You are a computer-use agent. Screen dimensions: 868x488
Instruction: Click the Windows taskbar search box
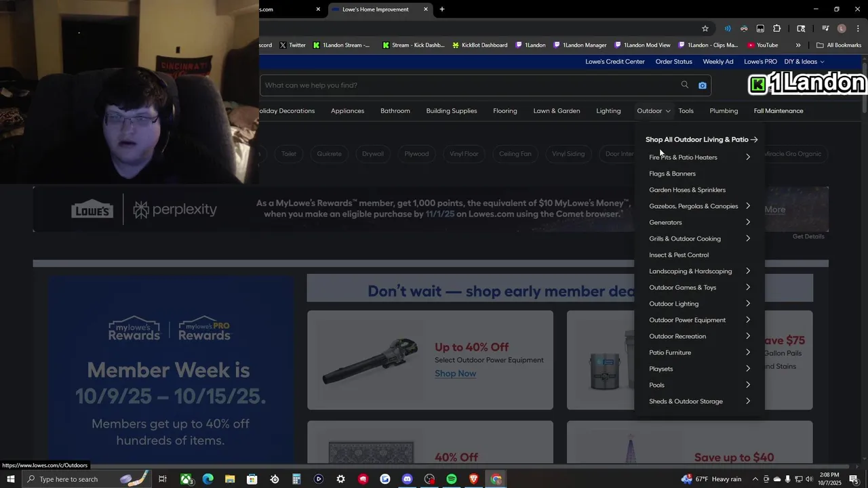click(x=88, y=479)
